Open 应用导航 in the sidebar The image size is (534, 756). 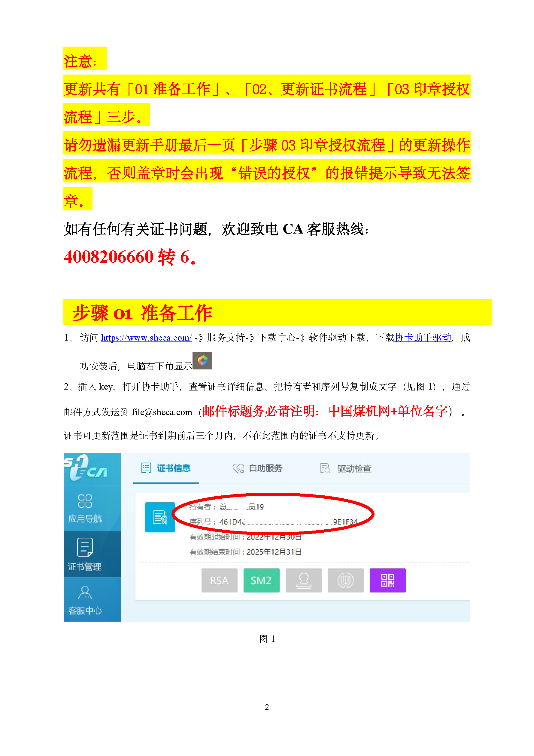[85, 508]
